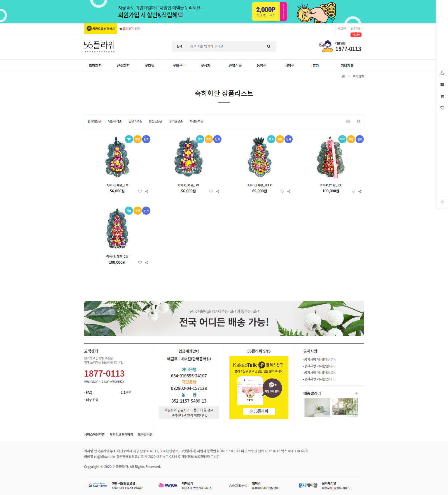This screenshot has width=448, height=495.
Task: Expand the 배송갤러리 plus button
Action: pos(356,393)
